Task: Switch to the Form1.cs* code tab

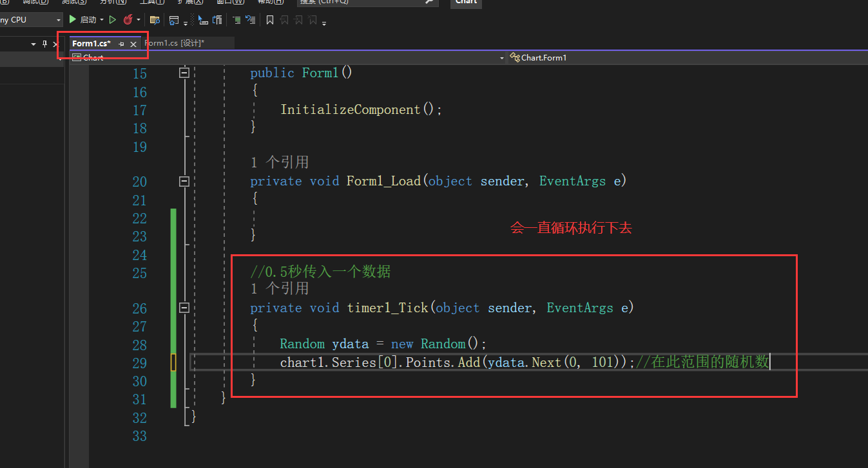Action: coord(92,44)
